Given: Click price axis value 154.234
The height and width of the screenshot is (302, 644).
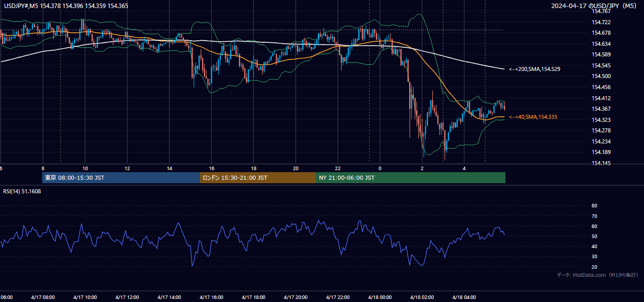Looking at the screenshot, I should coord(601,141).
